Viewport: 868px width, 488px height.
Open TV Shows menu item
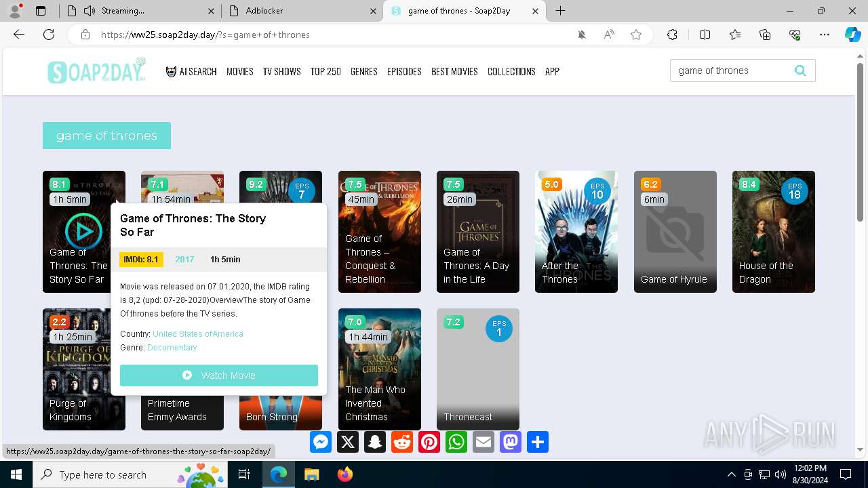pyautogui.click(x=282, y=71)
